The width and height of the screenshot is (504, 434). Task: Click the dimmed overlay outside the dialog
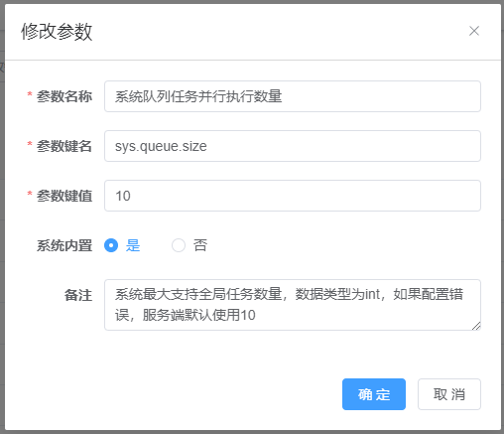(2, 216)
